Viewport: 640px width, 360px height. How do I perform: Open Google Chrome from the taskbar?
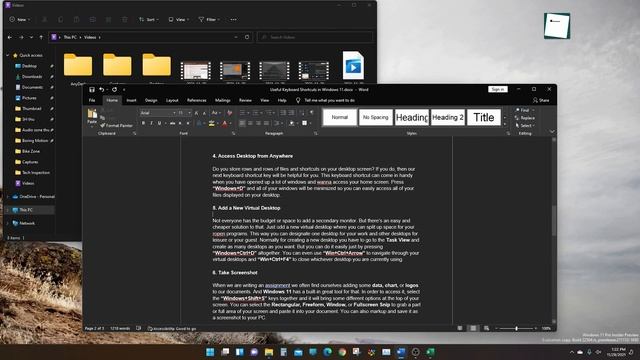(x=342, y=352)
